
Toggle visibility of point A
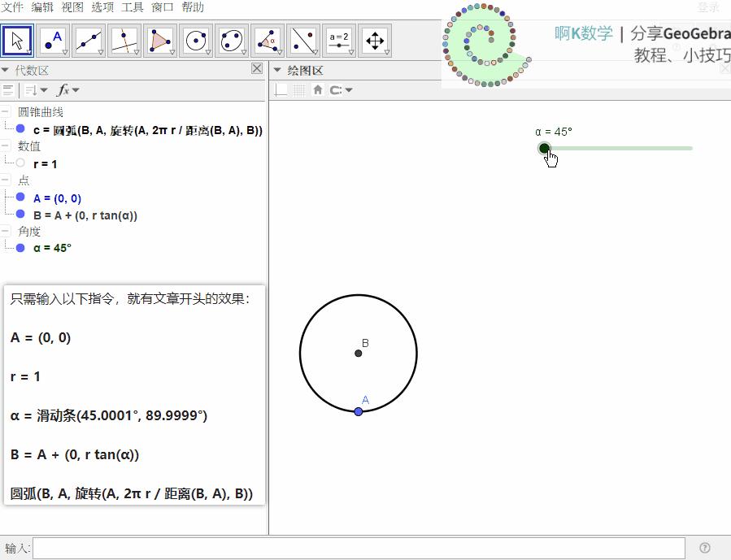[20, 198]
